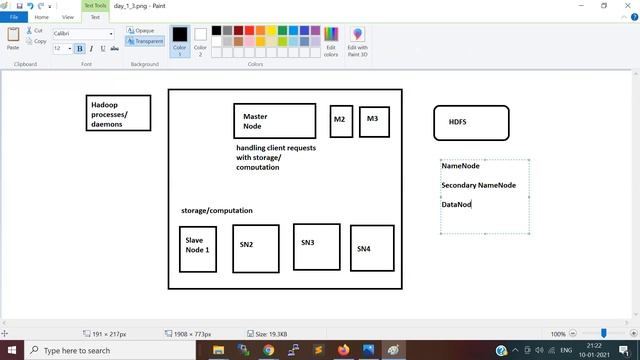Undo the last action in the title bar
This screenshot has width=640, height=360.
(30, 6)
